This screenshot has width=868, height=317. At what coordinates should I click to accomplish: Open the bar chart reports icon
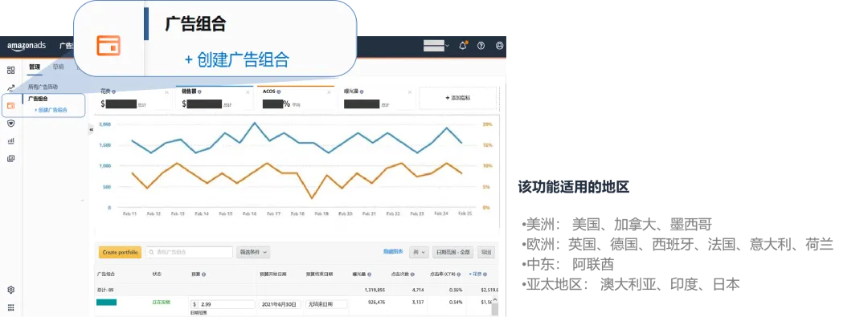10,141
